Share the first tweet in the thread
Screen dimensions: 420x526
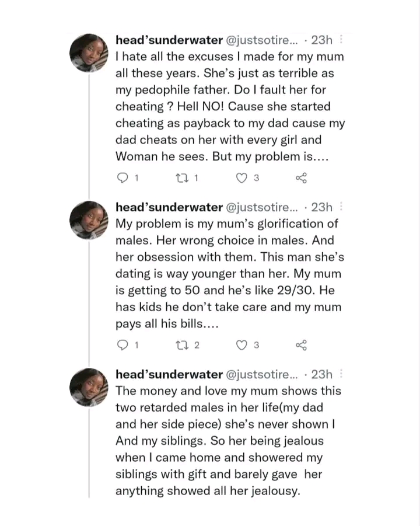tap(301, 179)
